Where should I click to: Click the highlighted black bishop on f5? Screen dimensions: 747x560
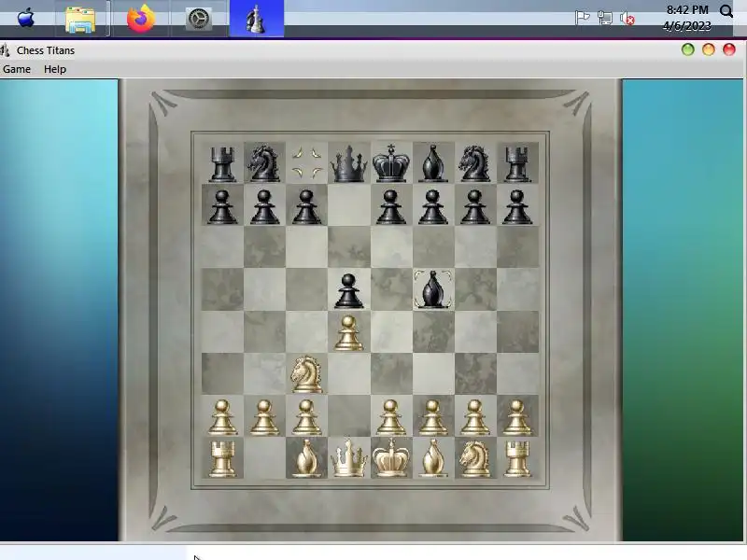click(x=432, y=289)
